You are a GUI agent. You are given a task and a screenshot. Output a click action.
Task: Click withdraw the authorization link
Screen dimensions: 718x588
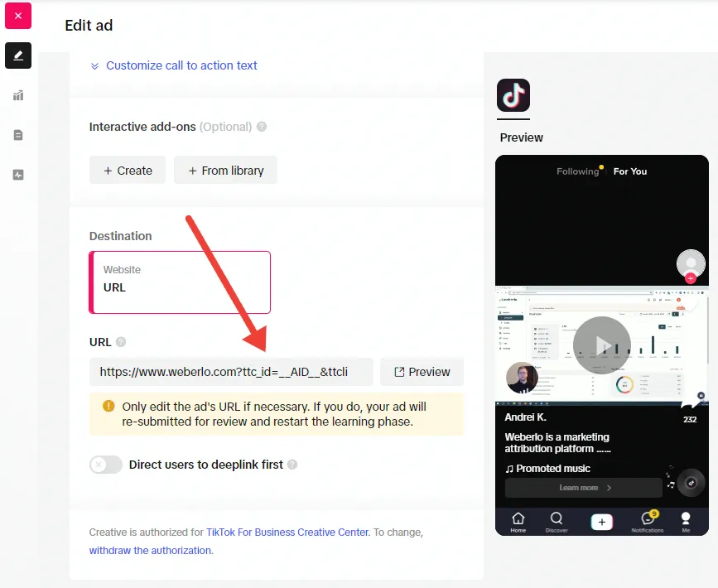(x=151, y=551)
